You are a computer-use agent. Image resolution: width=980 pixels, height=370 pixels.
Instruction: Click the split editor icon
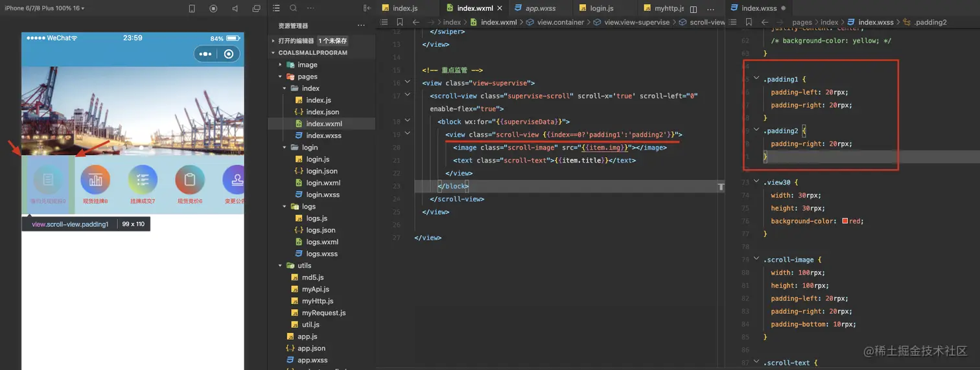tap(694, 9)
